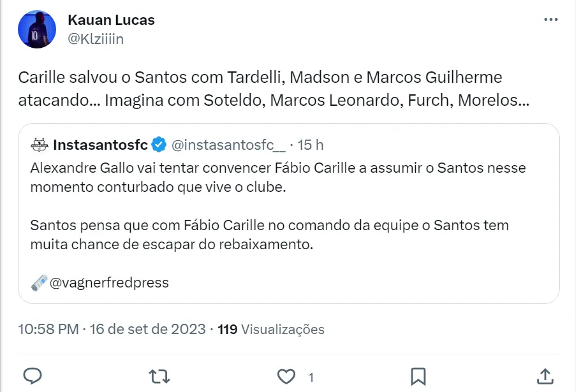Click the like count number 1
Screen dimensions: 581x392
pyautogui.click(x=311, y=377)
